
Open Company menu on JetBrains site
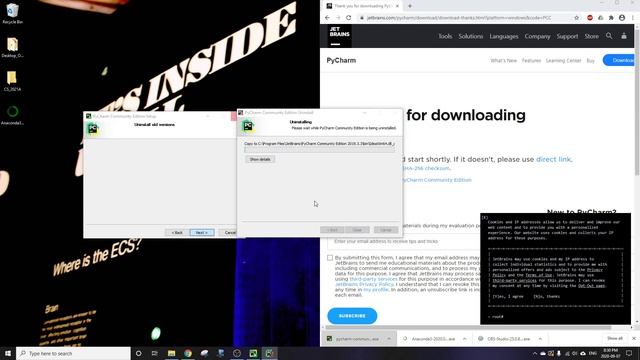[x=537, y=36]
